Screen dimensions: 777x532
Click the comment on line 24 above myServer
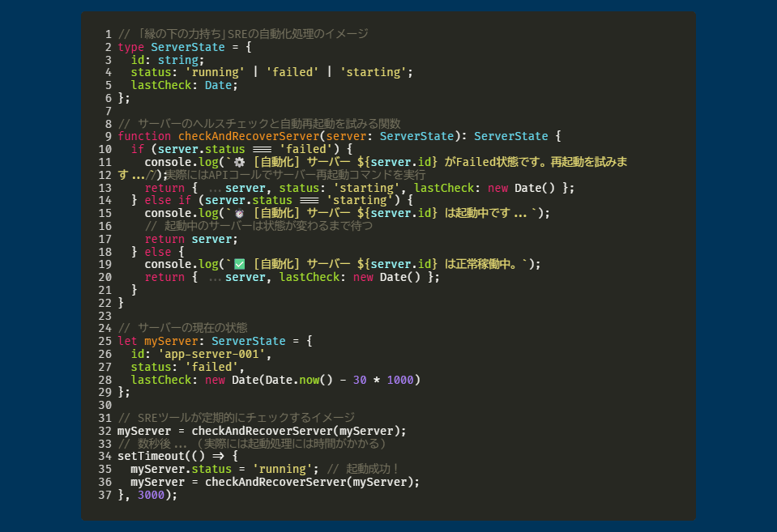182,328
